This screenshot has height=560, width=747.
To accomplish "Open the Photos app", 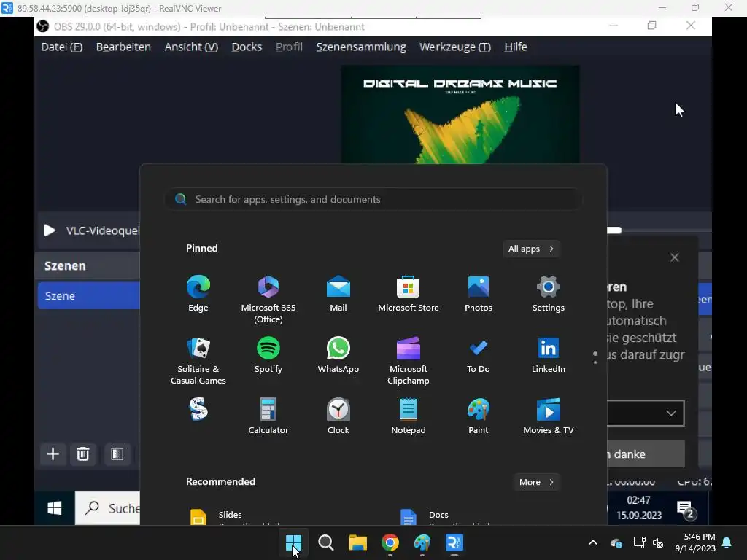I will (x=479, y=294).
